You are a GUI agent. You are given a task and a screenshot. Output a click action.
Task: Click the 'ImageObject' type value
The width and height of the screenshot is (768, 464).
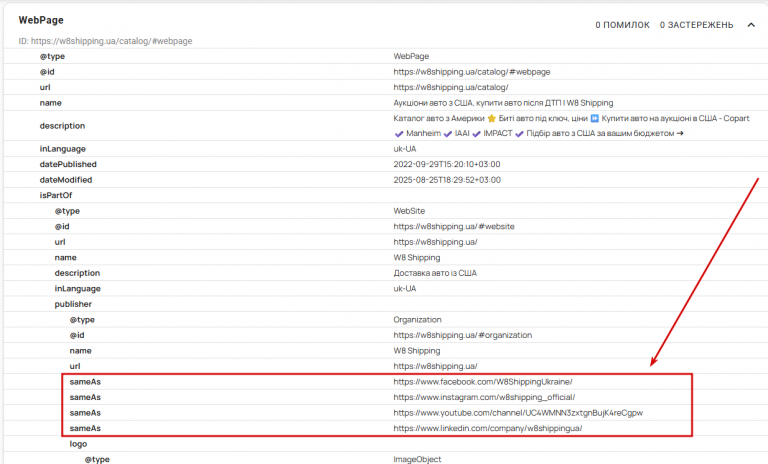pos(417,459)
